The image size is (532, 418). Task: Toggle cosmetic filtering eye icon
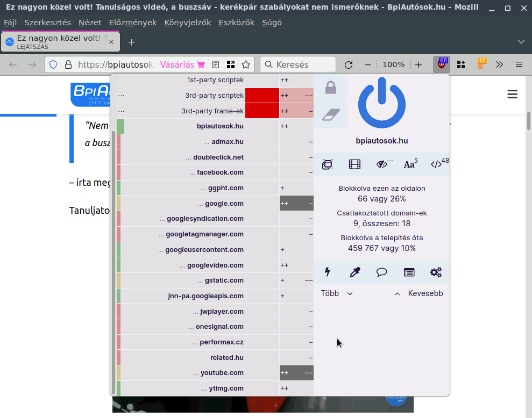click(x=382, y=164)
